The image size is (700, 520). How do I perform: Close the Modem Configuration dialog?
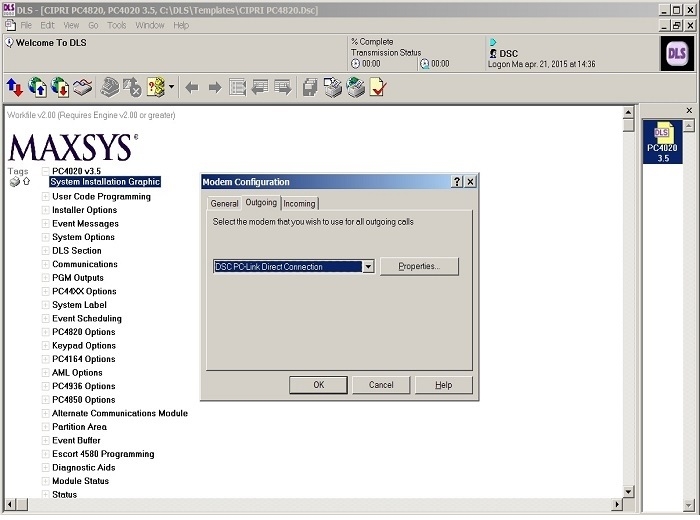[x=471, y=182]
